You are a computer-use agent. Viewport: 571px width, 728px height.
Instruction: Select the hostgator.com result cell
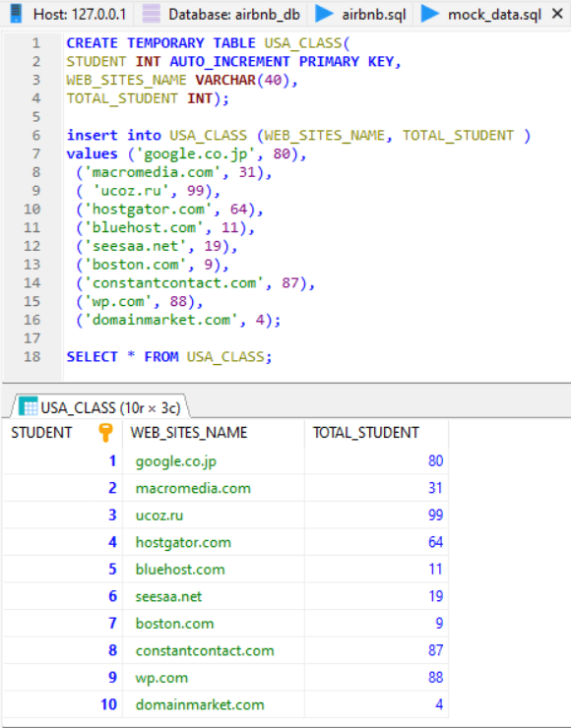[x=214, y=542]
